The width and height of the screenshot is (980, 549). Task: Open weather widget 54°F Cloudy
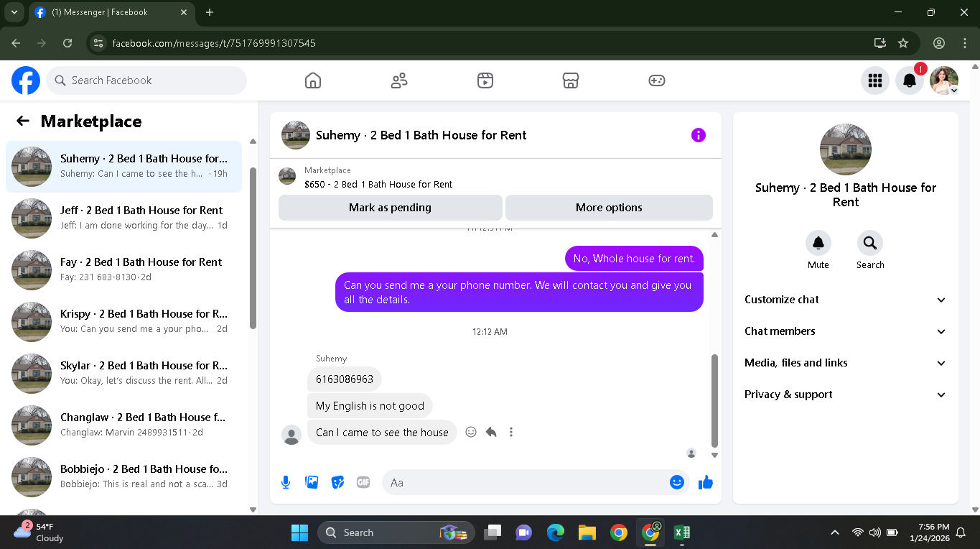point(39,532)
